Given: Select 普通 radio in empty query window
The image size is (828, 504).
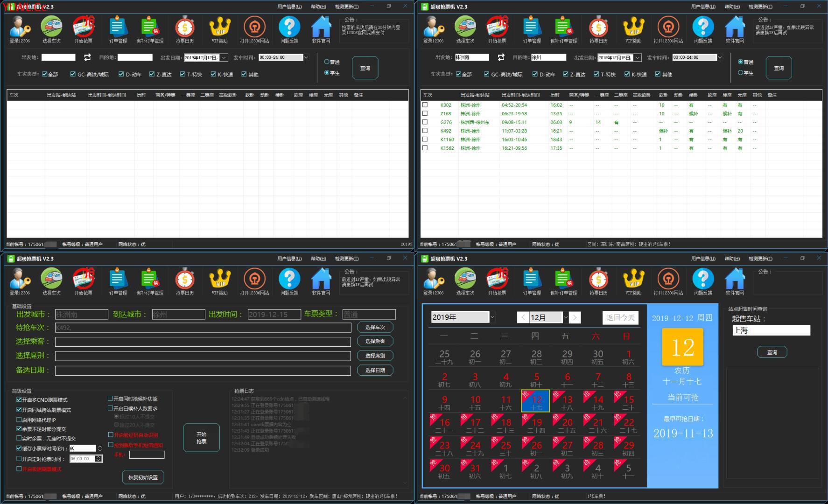Looking at the screenshot, I should (x=327, y=62).
